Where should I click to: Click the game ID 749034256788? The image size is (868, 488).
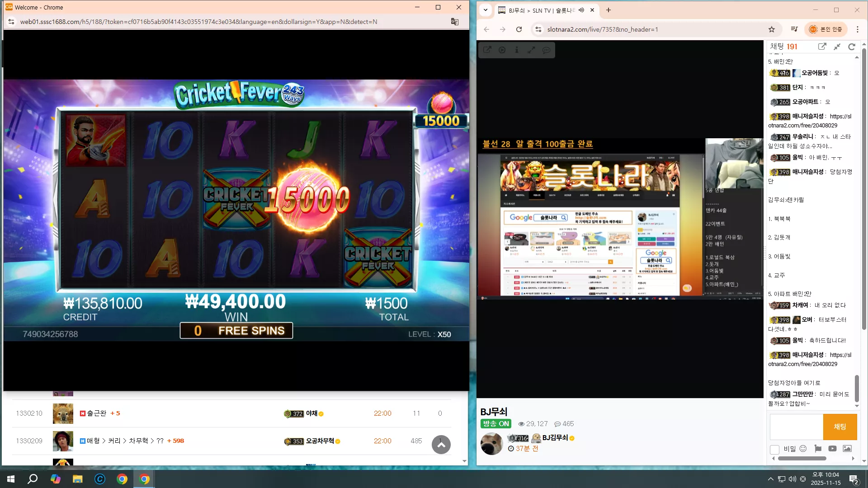(x=51, y=334)
